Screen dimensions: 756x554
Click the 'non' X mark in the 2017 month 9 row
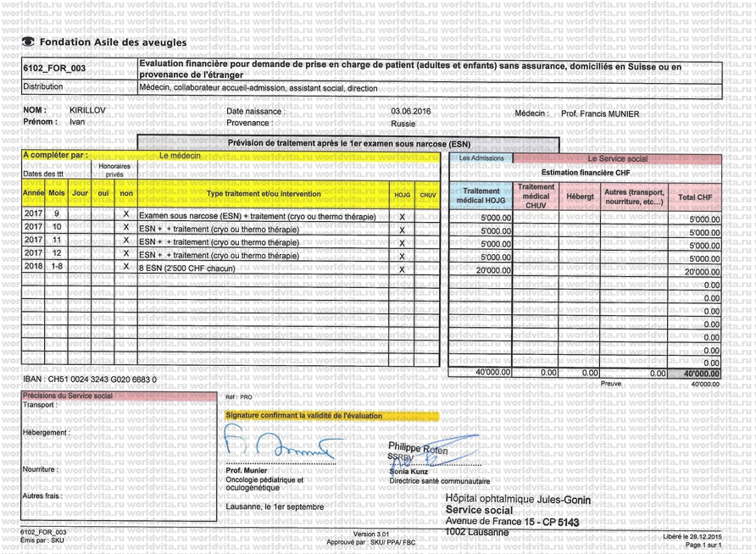click(x=126, y=213)
